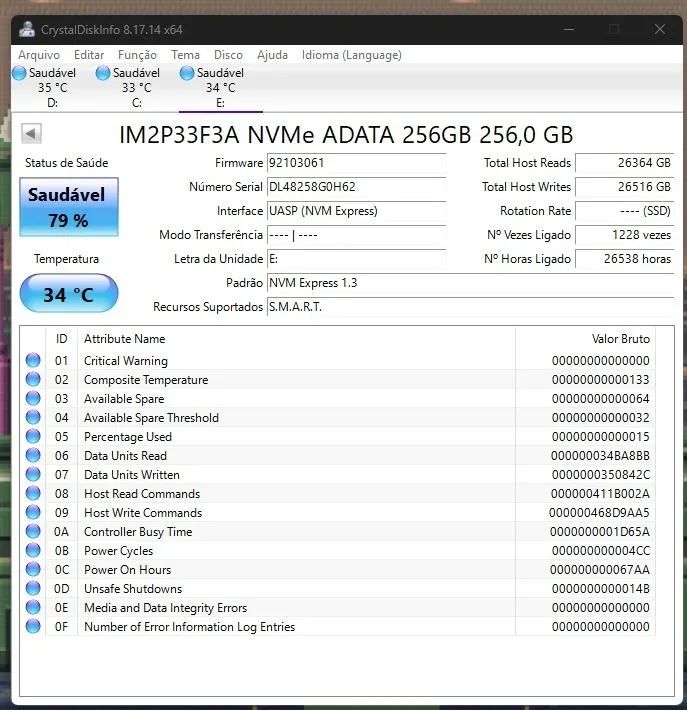Click raw value 0000000350842C
687x710 pixels.
[x=601, y=475]
